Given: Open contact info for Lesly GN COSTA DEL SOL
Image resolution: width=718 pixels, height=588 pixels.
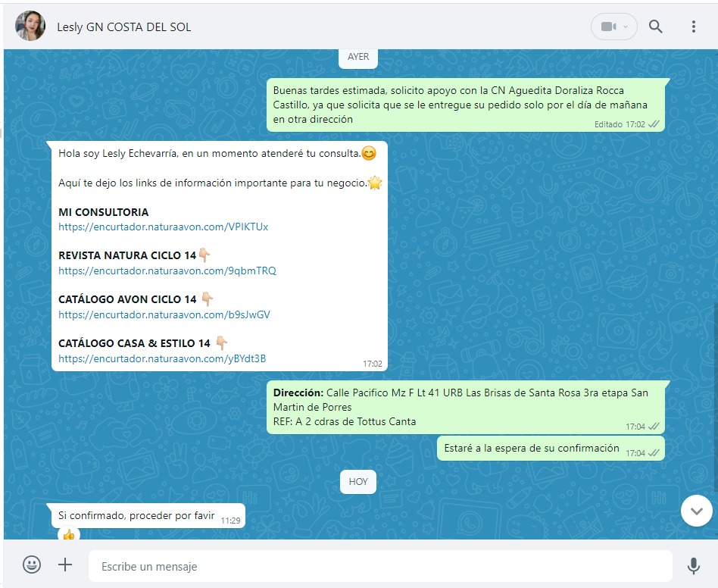Looking at the screenshot, I should click(x=124, y=27).
